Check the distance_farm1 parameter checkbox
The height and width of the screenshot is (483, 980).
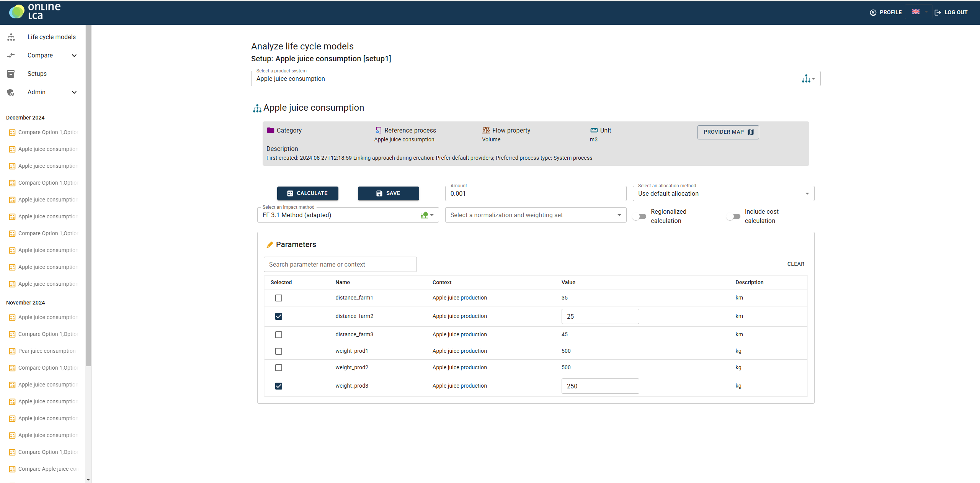click(x=279, y=298)
